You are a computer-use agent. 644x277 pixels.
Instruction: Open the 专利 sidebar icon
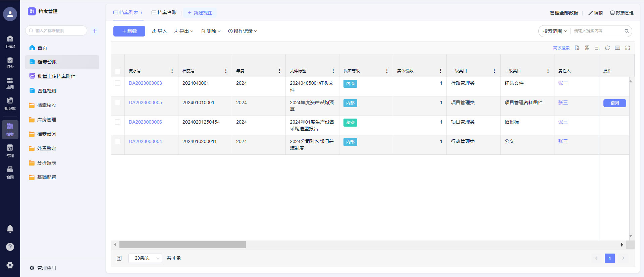(x=10, y=151)
